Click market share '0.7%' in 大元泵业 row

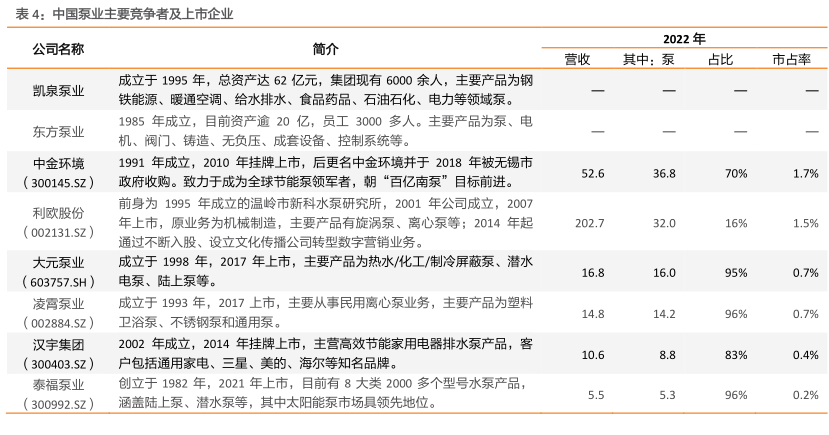806,273
